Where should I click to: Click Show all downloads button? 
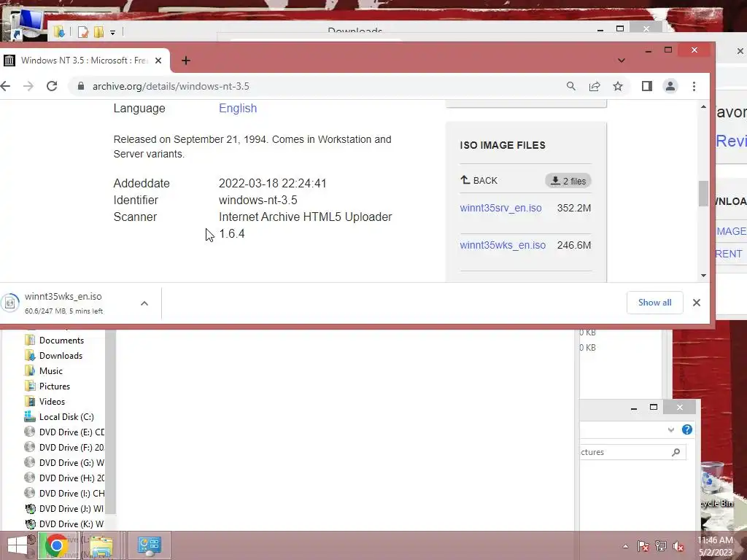click(654, 303)
